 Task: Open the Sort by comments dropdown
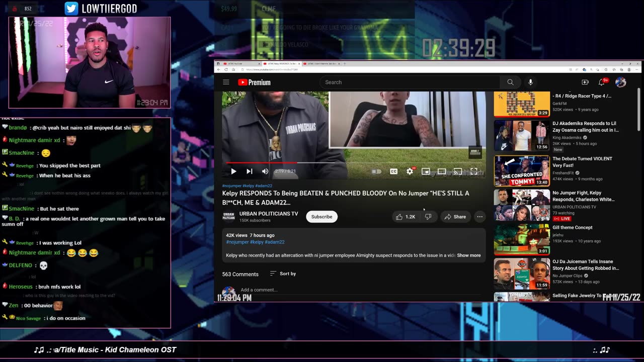click(x=283, y=274)
